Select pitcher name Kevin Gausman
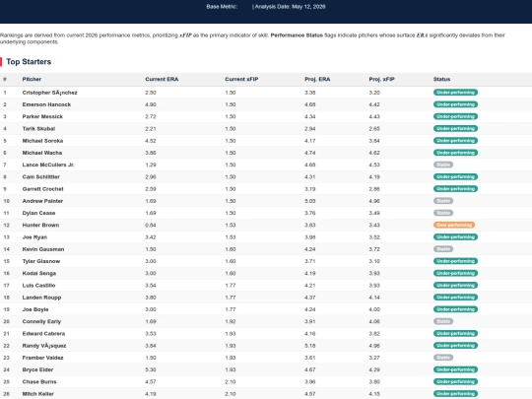The width and height of the screenshot is (532, 399). [43, 249]
